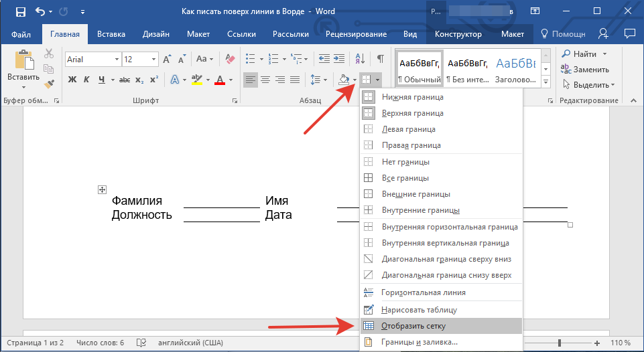Center align the paragraph text
The width and height of the screenshot is (644, 352).
[265, 80]
